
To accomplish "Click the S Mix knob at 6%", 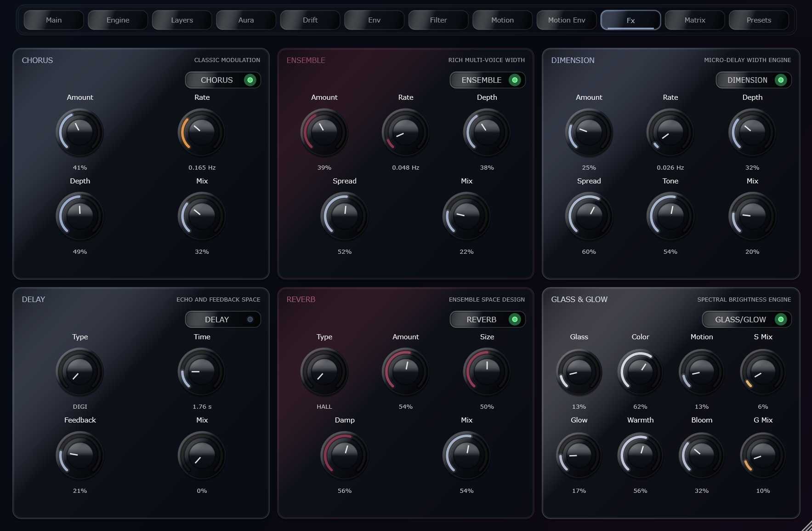I will (x=763, y=372).
